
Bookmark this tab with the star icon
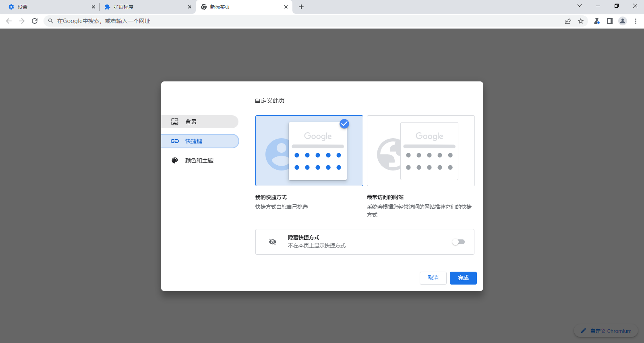pyautogui.click(x=581, y=21)
